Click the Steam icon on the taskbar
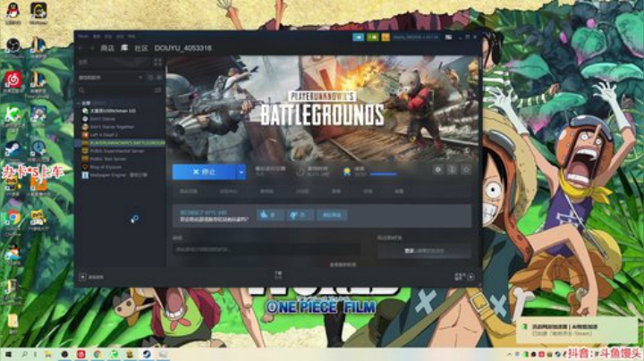This screenshot has height=361, width=644. (x=147, y=354)
